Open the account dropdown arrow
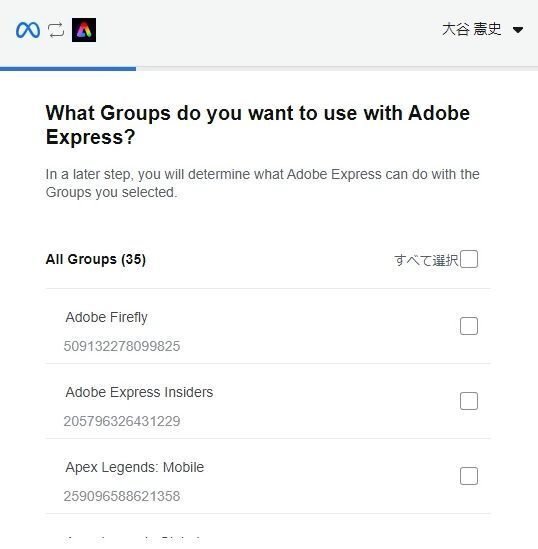The width and height of the screenshot is (538, 549). coord(518,30)
